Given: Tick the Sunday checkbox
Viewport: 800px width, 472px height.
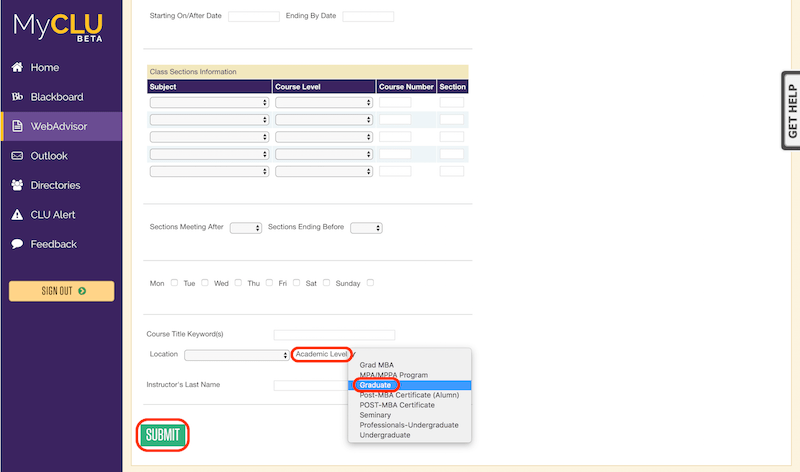Looking at the screenshot, I should pos(370,283).
